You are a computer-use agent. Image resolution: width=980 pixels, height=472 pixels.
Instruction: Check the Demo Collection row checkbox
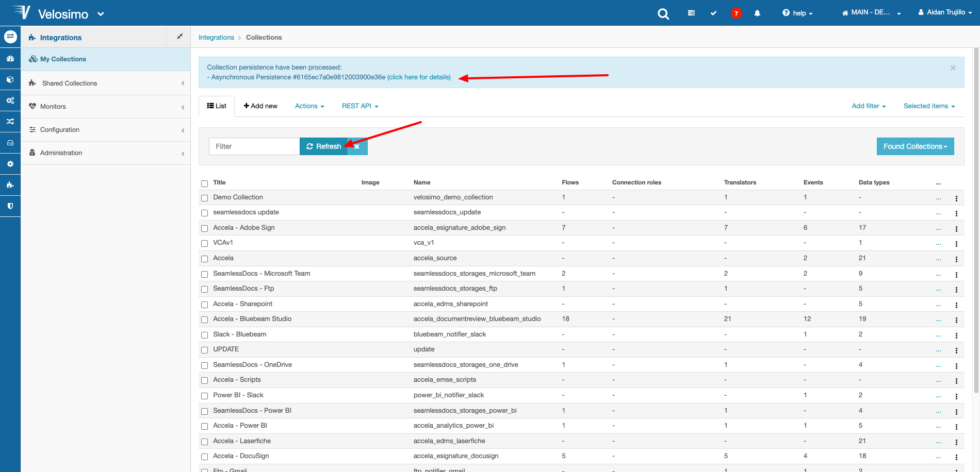(205, 198)
